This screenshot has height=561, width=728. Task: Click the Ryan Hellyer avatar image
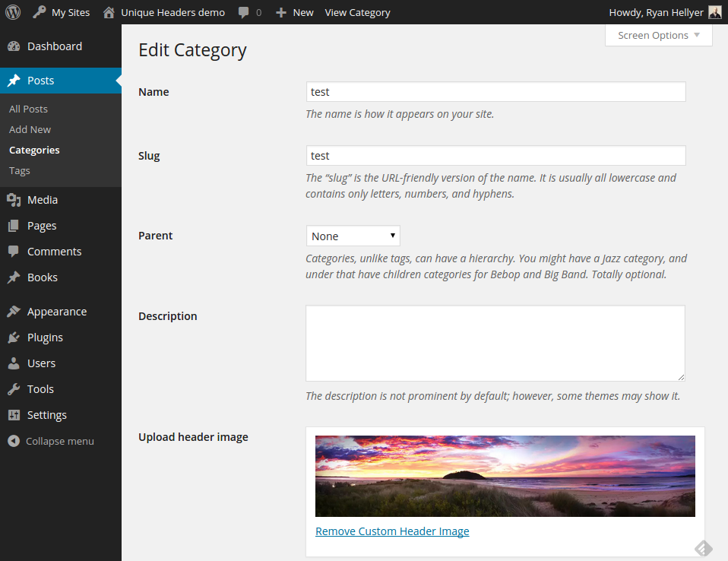714,12
